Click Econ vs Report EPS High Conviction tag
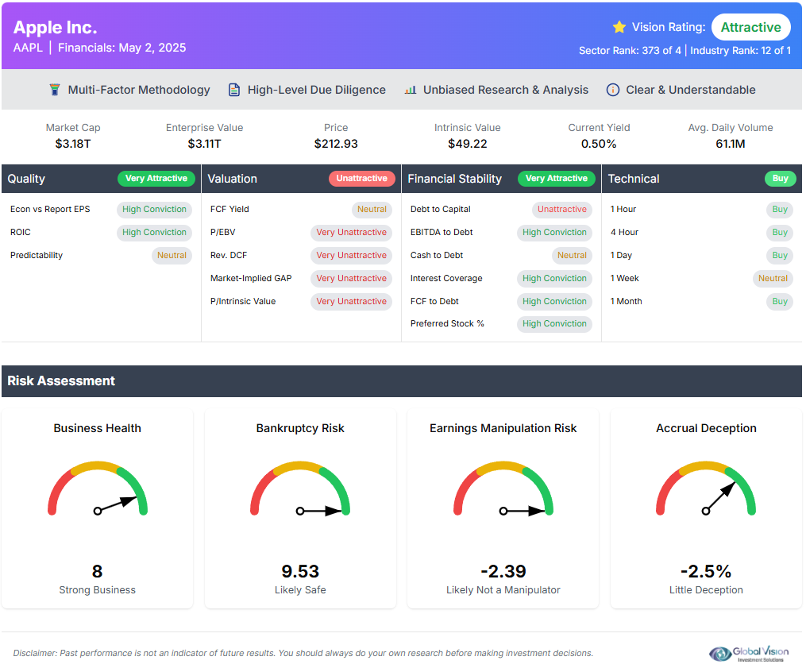The width and height of the screenshot is (806, 672). click(154, 209)
